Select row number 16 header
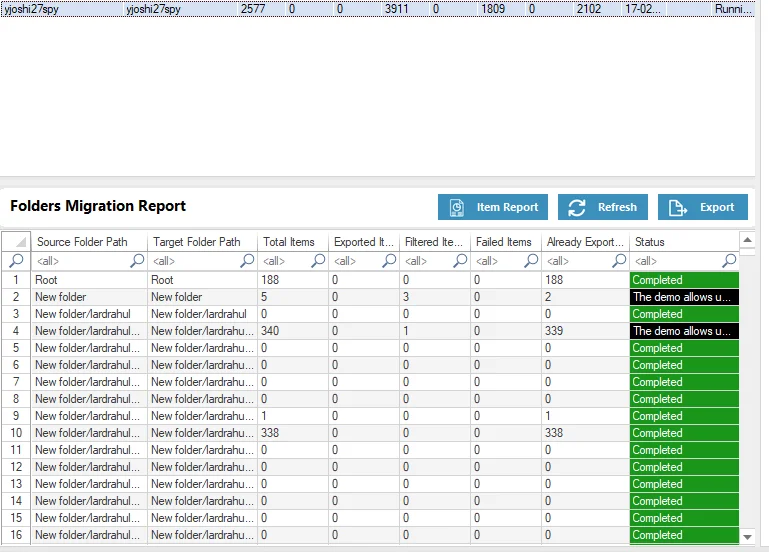The width and height of the screenshot is (769, 552). click(16, 535)
